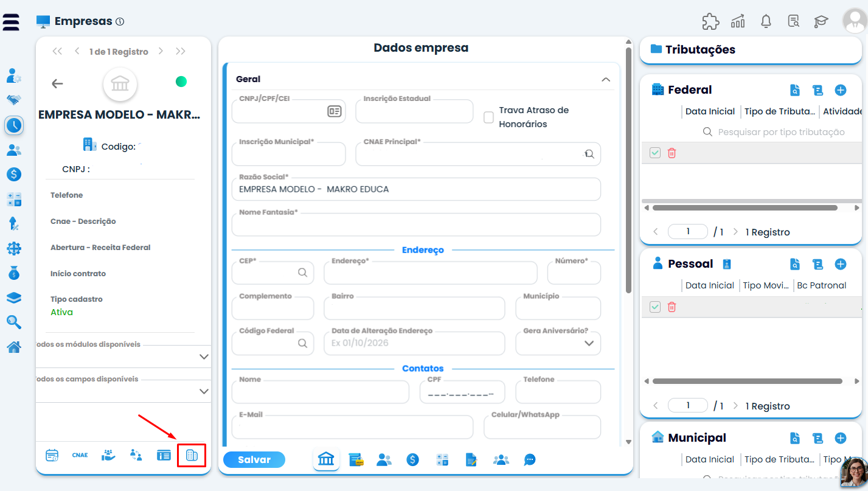Click the Dados empresa vertical scrollbar
The image size is (868, 491).
628,170
